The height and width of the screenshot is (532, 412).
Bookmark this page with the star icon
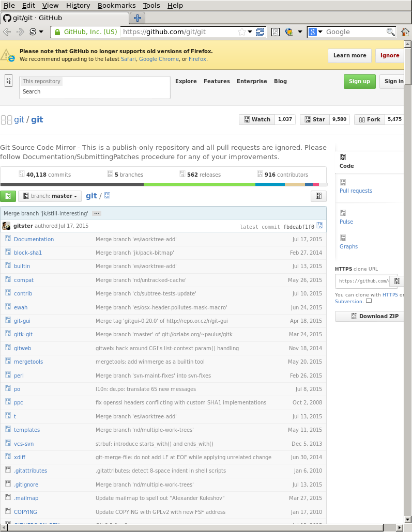pos(241,32)
